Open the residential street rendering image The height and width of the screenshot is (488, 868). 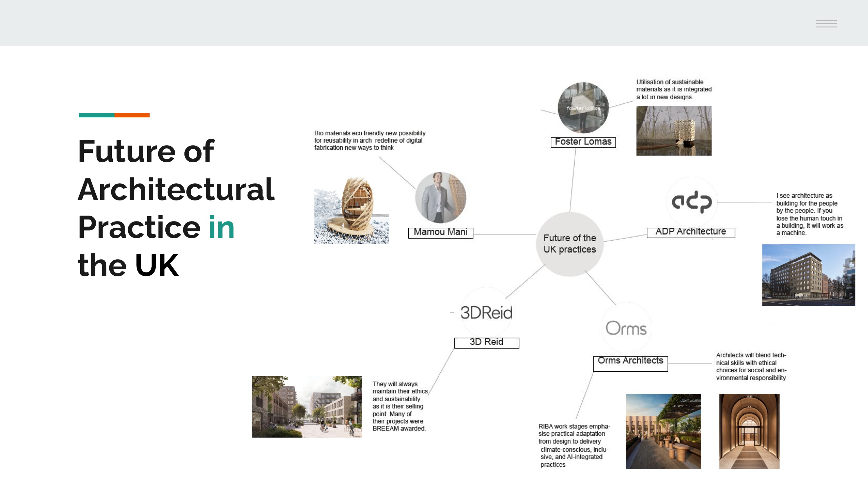click(x=307, y=407)
